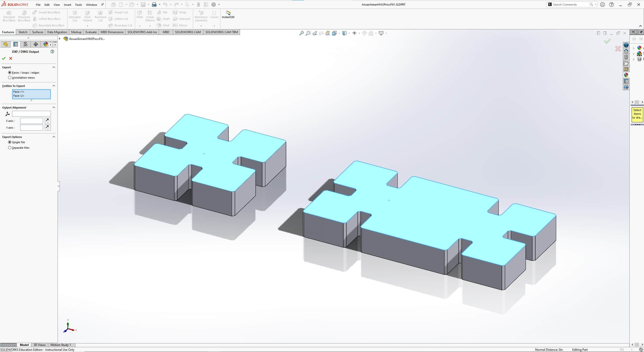Open the View Settings dropdown arrow
The width and height of the screenshot is (644, 352).
[x=386, y=33]
